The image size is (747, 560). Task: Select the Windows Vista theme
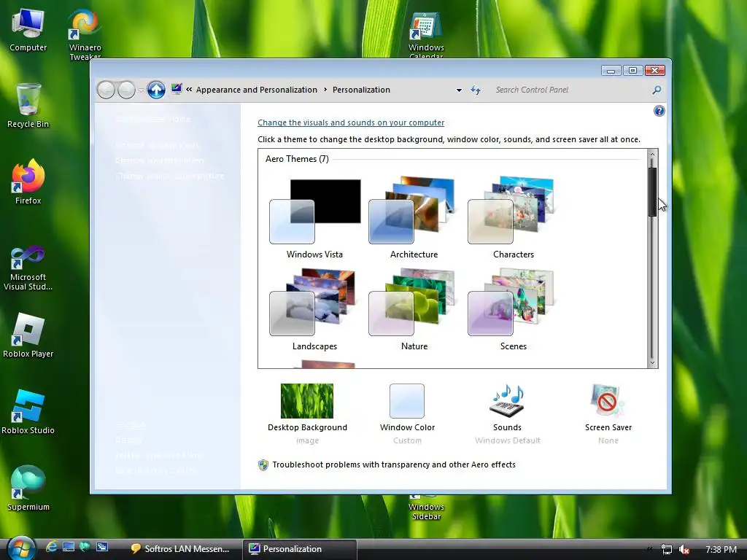click(x=314, y=218)
